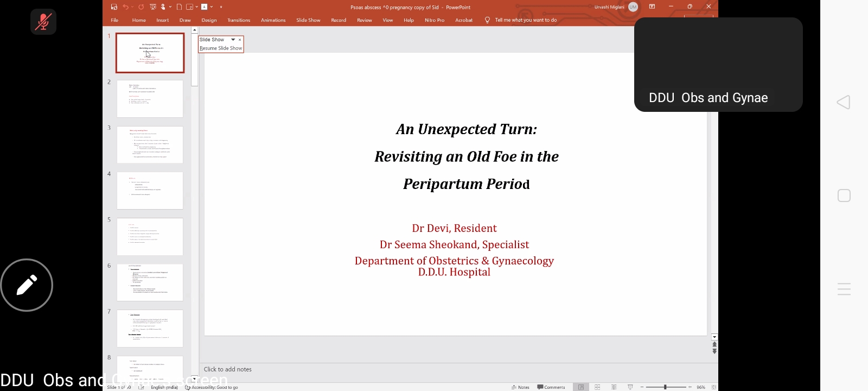868x391 pixels.
Task: Start presentation from beginning icon
Action: click(x=153, y=7)
